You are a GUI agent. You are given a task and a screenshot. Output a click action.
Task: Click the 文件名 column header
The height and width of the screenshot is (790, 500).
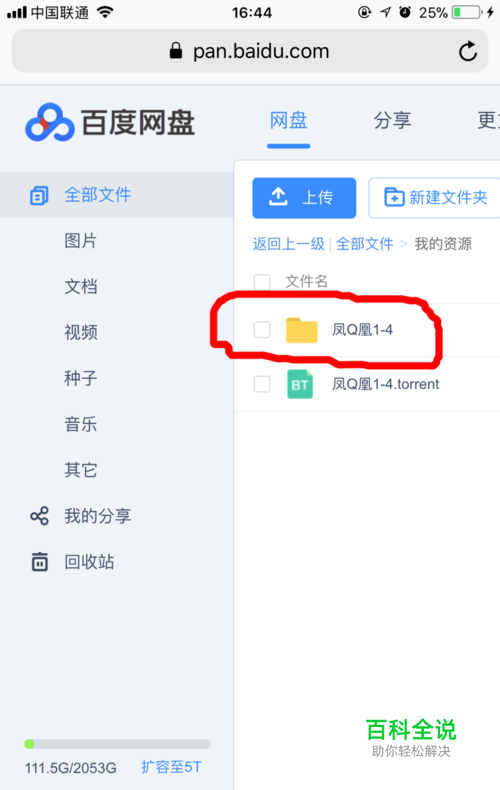tap(306, 282)
